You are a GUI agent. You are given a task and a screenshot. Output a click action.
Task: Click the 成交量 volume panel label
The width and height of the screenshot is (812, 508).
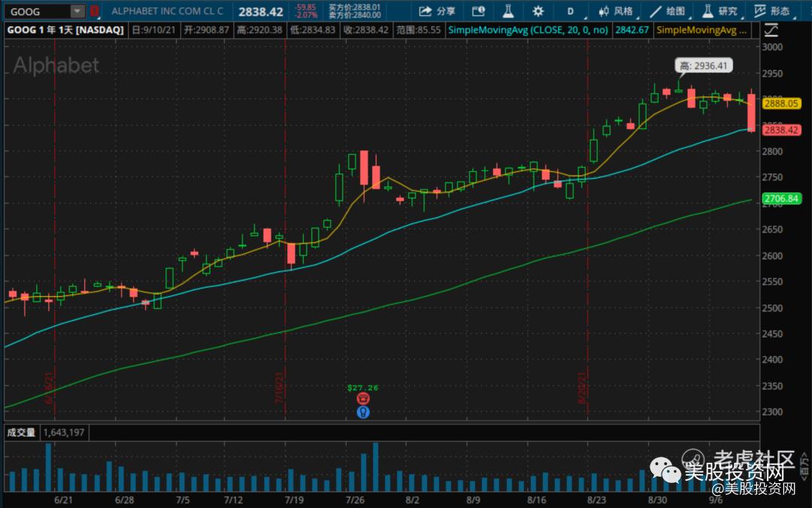[x=21, y=432]
